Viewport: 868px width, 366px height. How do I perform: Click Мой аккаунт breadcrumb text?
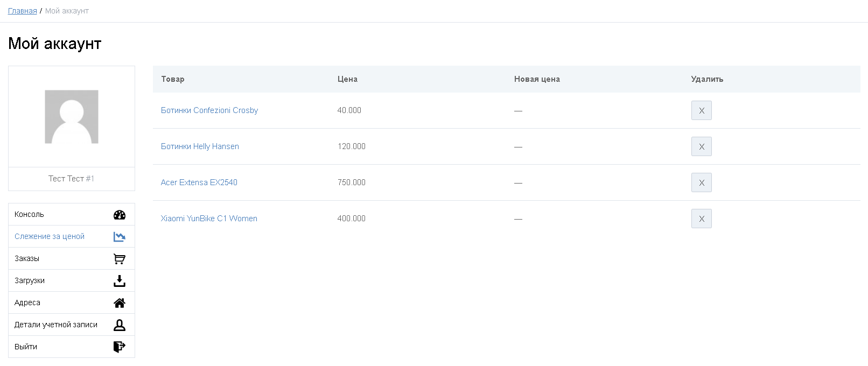(x=67, y=11)
